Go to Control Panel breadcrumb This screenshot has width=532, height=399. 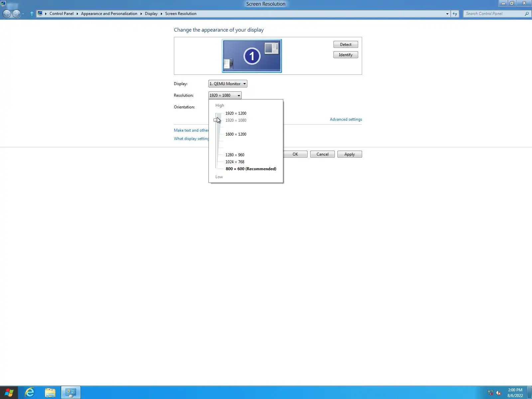coord(62,14)
